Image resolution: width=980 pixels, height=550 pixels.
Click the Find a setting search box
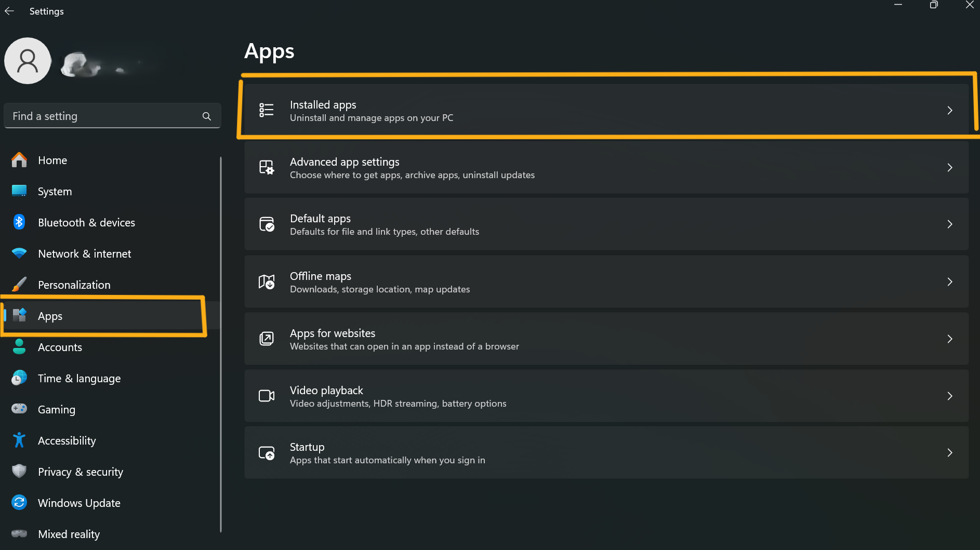[112, 116]
